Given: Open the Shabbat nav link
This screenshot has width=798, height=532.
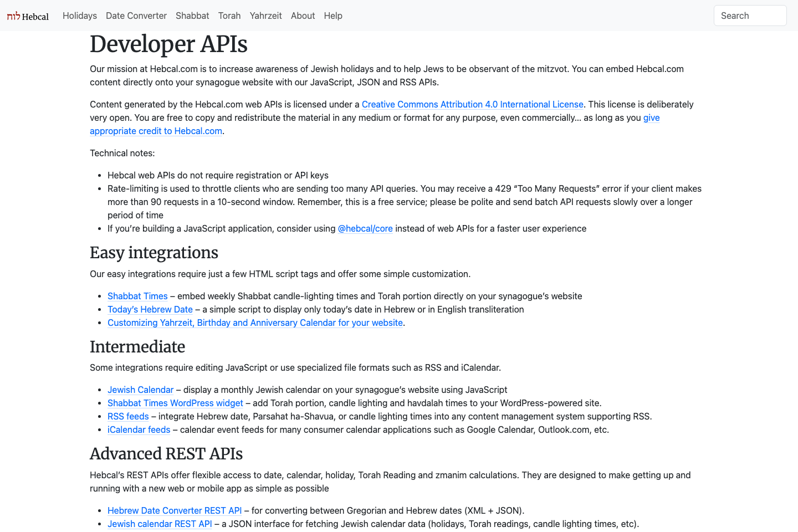Looking at the screenshot, I should (x=192, y=16).
